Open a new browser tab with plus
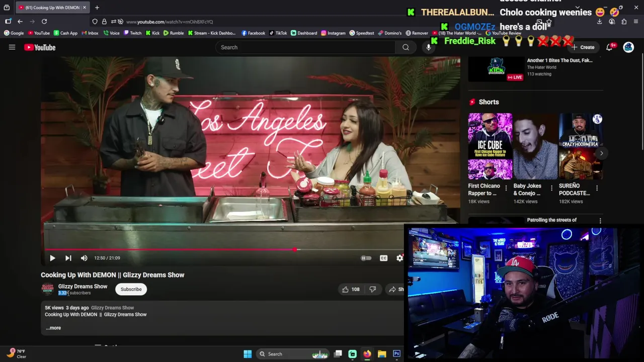This screenshot has height=362, width=644. coord(97,8)
